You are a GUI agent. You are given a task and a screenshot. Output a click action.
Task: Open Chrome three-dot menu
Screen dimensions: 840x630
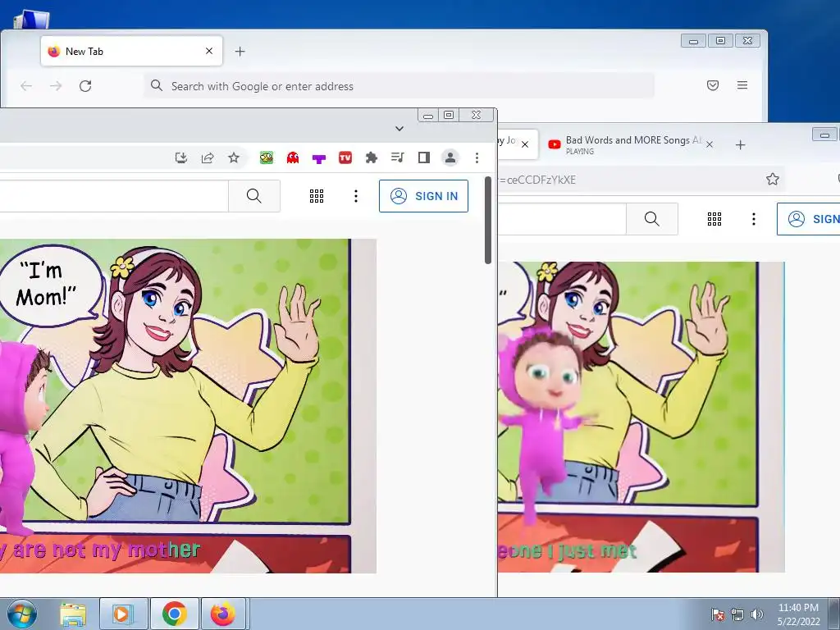click(477, 157)
